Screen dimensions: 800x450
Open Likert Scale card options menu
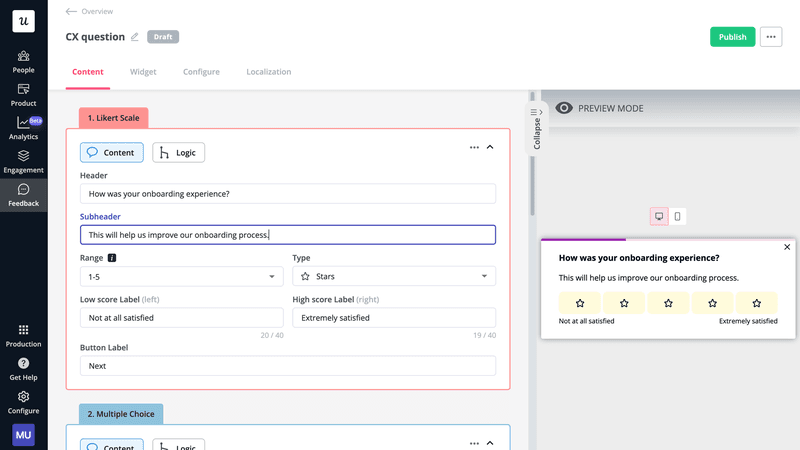point(474,147)
